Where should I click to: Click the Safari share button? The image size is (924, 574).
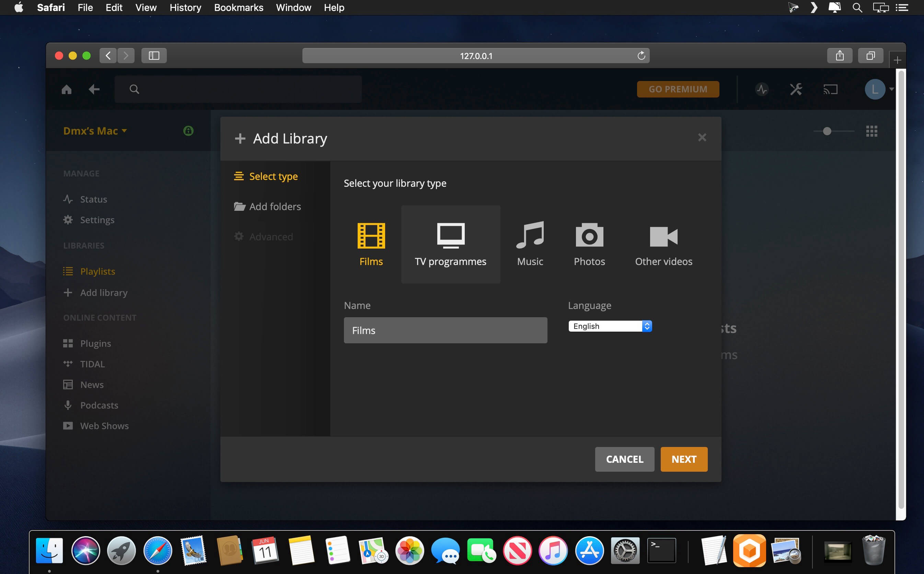click(x=839, y=56)
